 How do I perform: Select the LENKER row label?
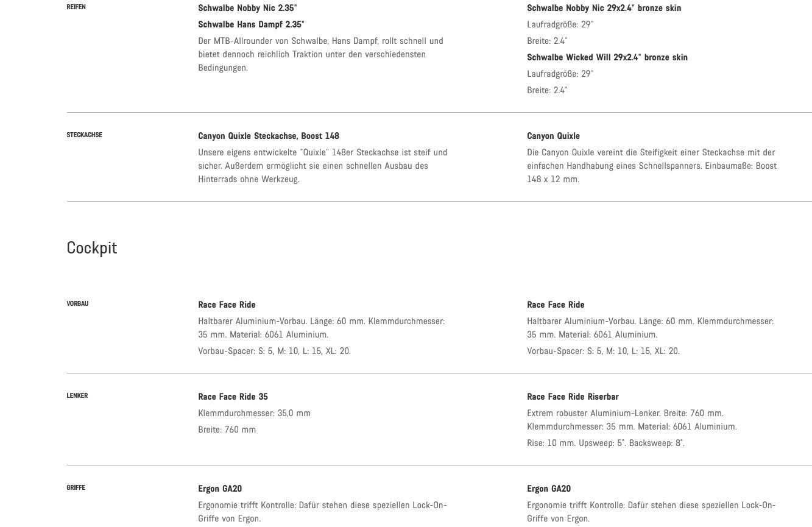click(77, 396)
